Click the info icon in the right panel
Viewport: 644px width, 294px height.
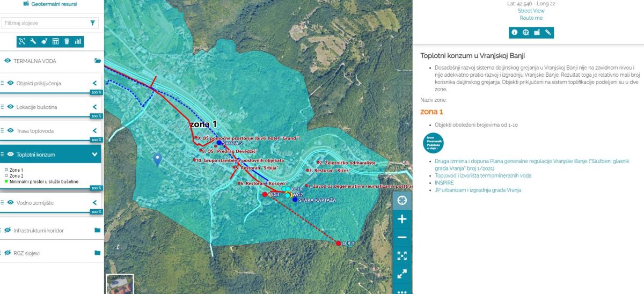click(x=514, y=32)
